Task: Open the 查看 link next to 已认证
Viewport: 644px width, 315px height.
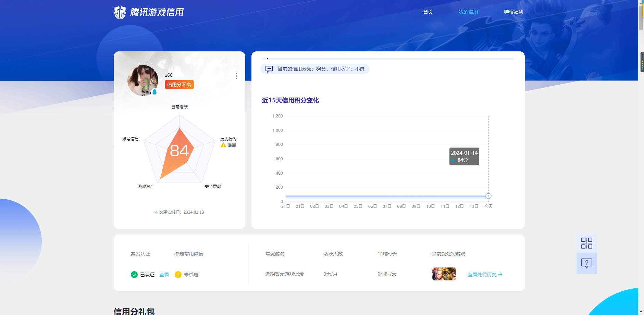Action: click(x=164, y=275)
